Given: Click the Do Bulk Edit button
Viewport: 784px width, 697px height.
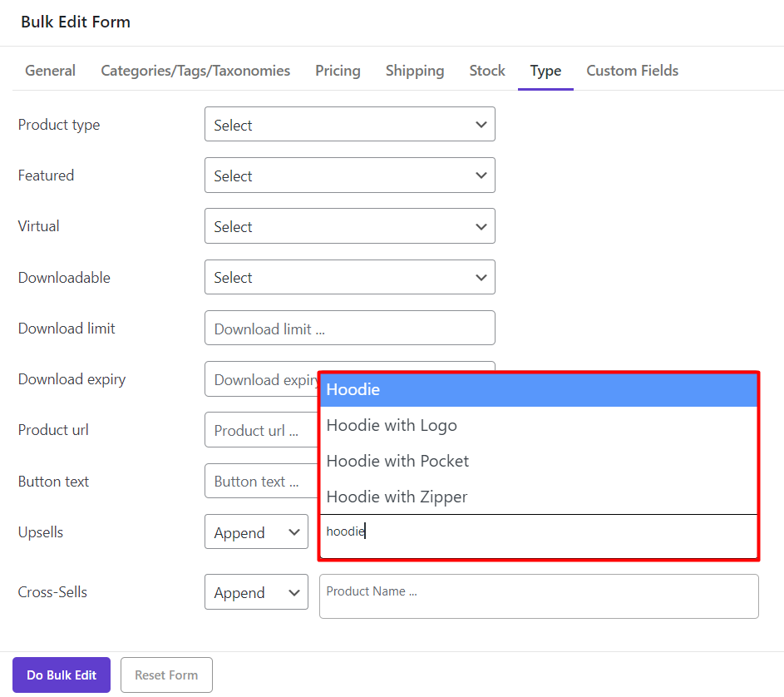Looking at the screenshot, I should coord(62,675).
